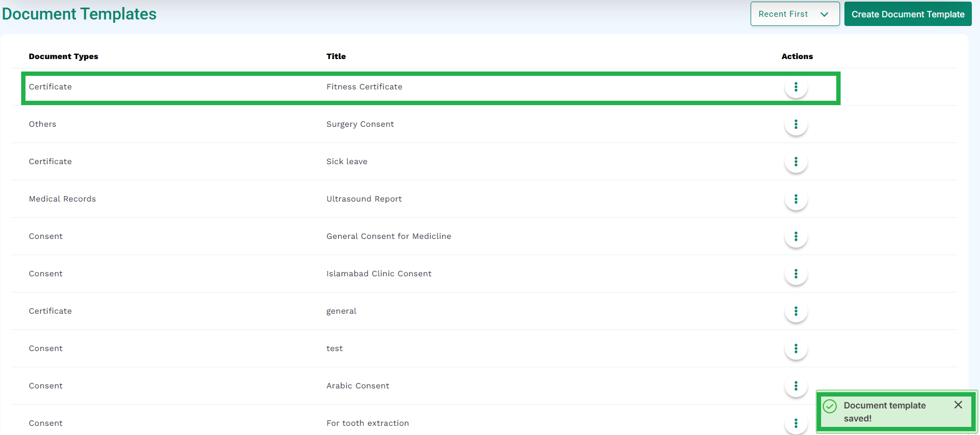Click Certificate type in Fitness Certificate row
Image resolution: width=980 pixels, height=435 pixels.
(50, 87)
